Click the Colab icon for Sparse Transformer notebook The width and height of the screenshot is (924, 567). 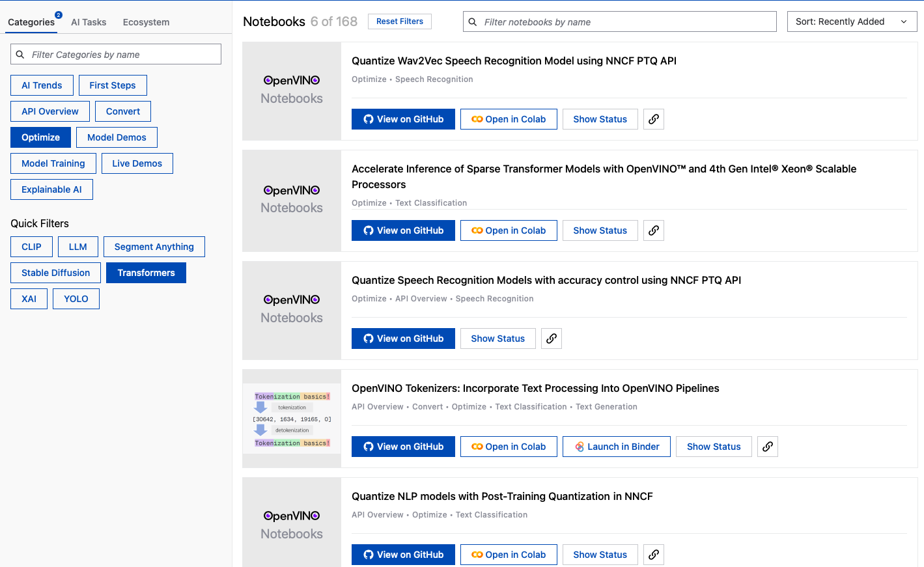[x=477, y=230]
